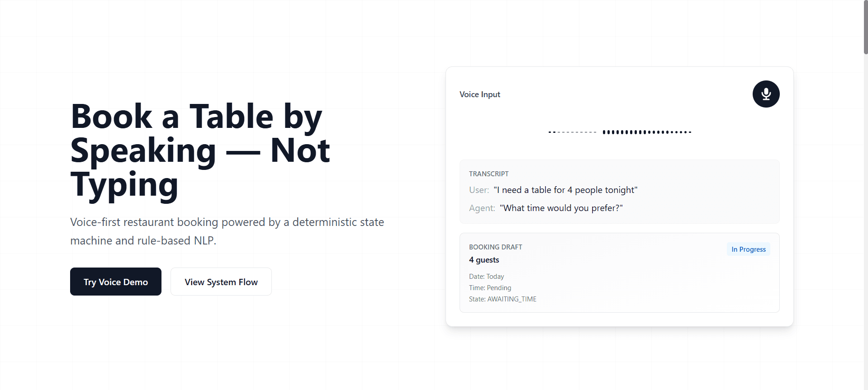Select the TRANSCRIPT section header
Screen dimensions: 868x390
click(489, 174)
